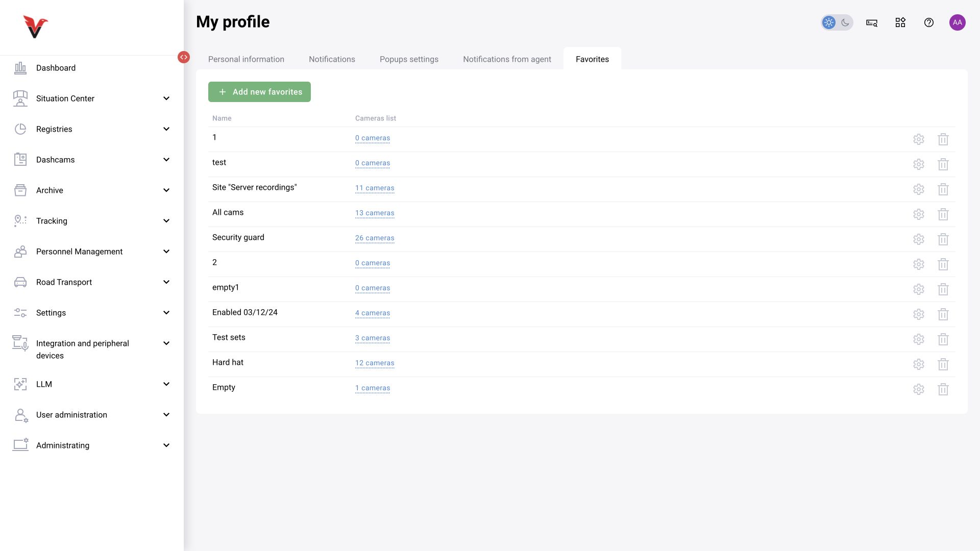This screenshot has width=980, height=551.
Task: Click the Personnel Management people icon
Action: pyautogui.click(x=20, y=252)
